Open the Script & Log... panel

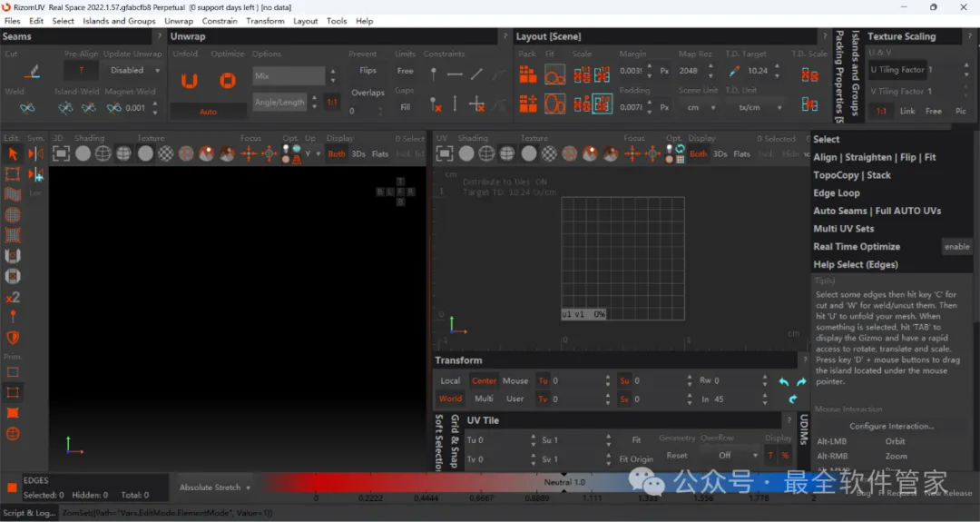29,513
